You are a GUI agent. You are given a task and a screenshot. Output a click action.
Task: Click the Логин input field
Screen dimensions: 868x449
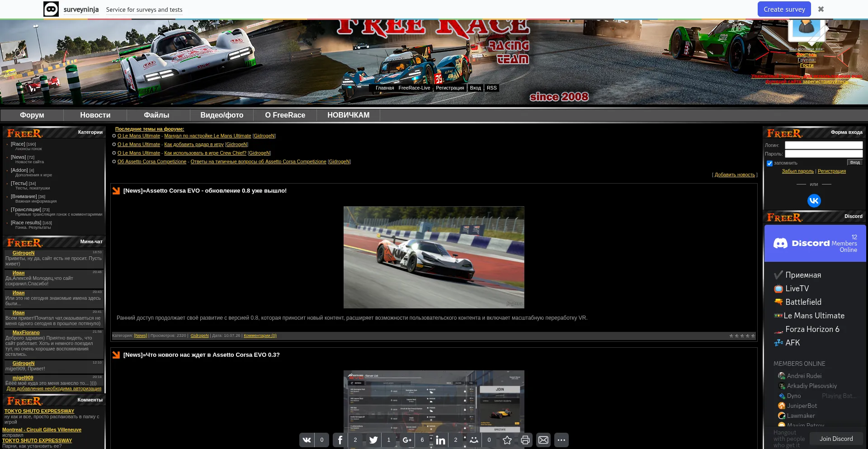pyautogui.click(x=824, y=145)
